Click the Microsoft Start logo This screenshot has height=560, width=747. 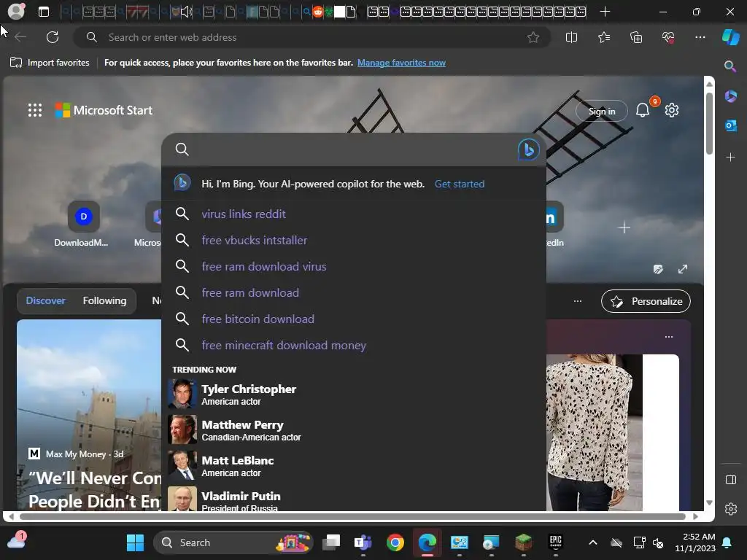point(104,111)
